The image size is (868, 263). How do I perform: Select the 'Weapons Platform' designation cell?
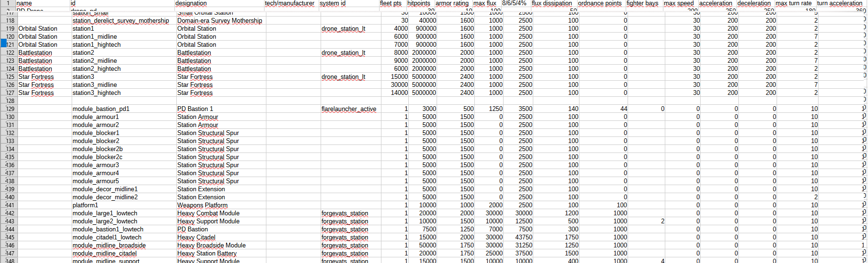[220, 205]
